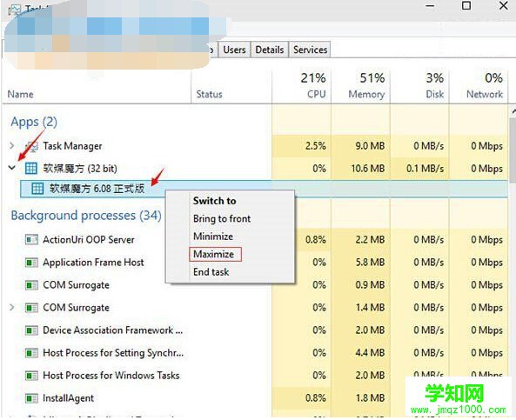Select Minimize from the context menu

click(x=213, y=237)
